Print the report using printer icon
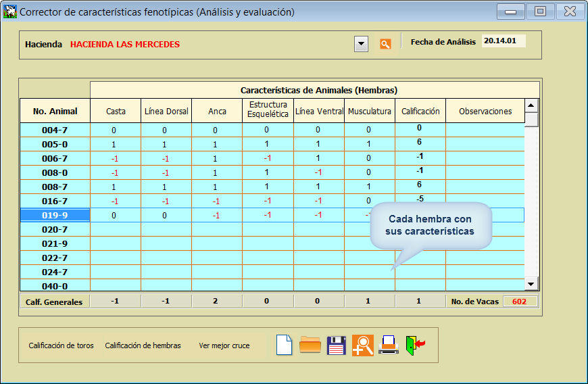This screenshot has height=384, width=588. click(x=388, y=345)
